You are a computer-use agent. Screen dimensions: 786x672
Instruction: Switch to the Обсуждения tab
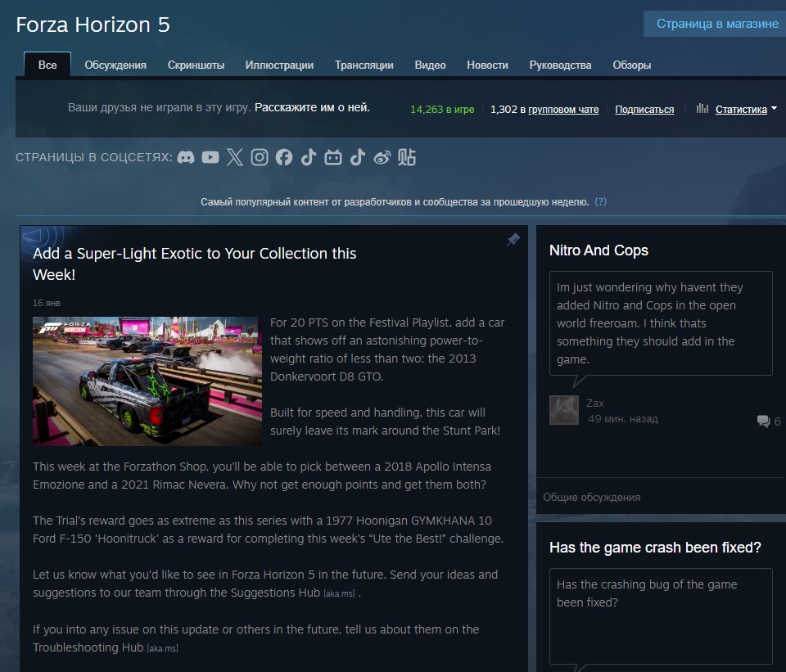click(115, 65)
